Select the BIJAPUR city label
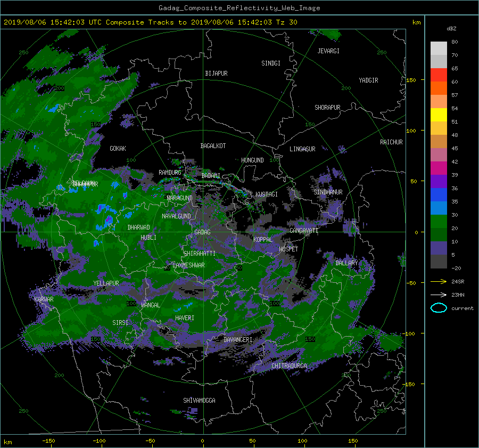This screenshot has height=448, width=479. click(x=216, y=74)
